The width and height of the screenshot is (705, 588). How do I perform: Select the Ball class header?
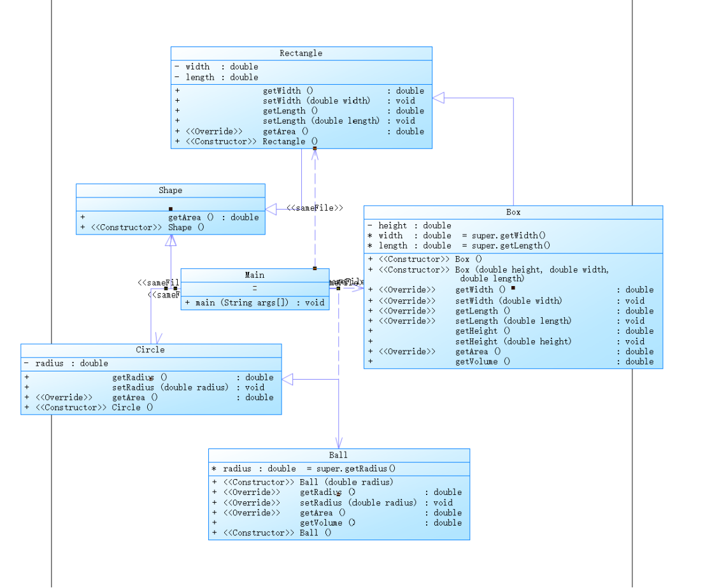tap(338, 455)
